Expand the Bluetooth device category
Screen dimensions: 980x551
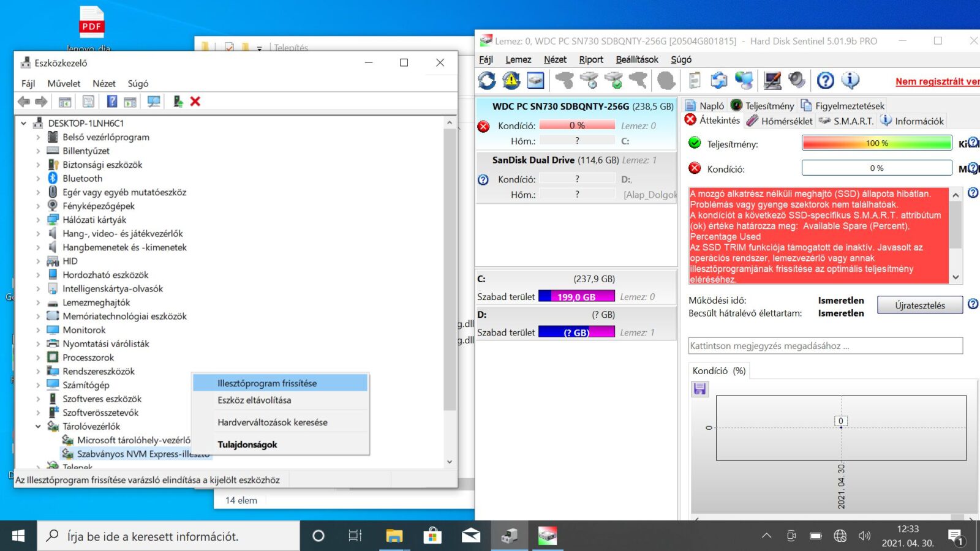tap(38, 178)
